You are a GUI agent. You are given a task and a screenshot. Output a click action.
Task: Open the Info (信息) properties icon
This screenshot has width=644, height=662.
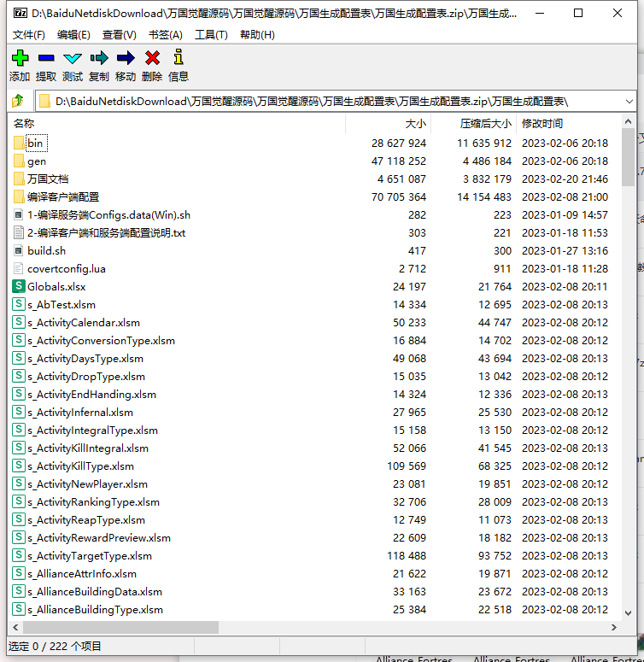click(x=179, y=58)
